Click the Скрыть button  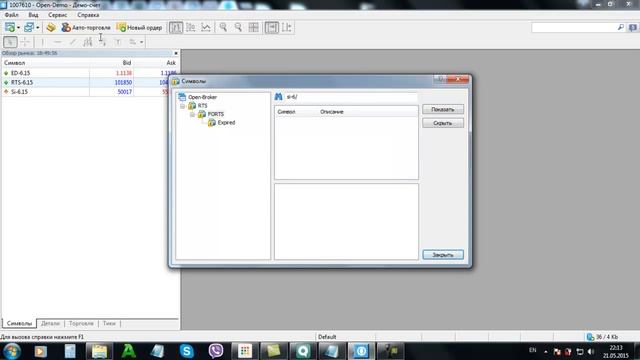pyautogui.click(x=443, y=123)
